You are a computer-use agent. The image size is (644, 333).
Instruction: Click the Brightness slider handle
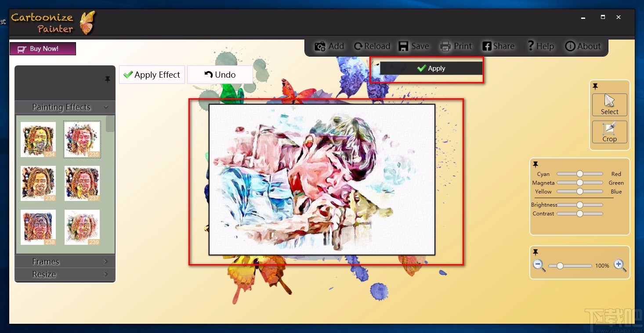580,204
